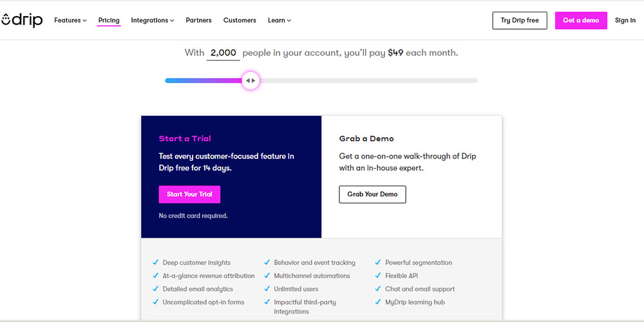Go to the Partners page
Image resolution: width=644 pixels, height=322 pixels.
coord(198,20)
